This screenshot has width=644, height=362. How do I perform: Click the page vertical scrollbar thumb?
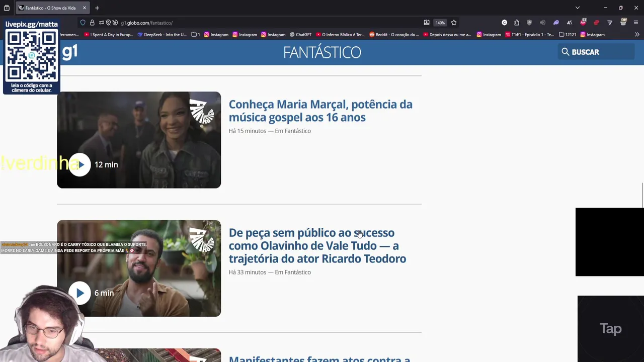[642, 195]
